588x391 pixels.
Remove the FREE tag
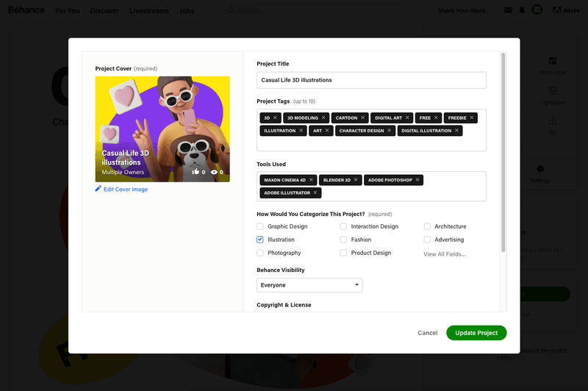pyautogui.click(x=436, y=118)
